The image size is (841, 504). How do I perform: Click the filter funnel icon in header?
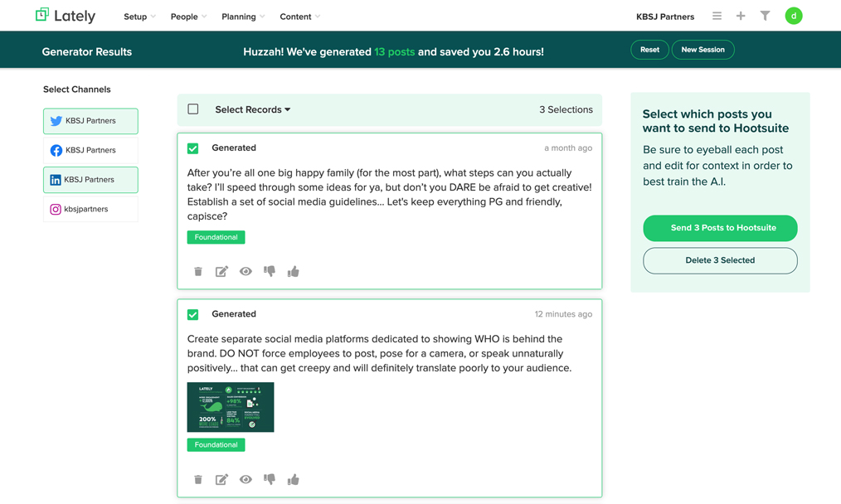point(765,16)
